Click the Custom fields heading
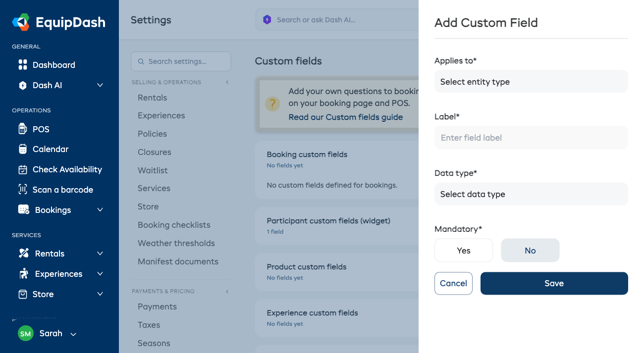Screen dimensions: 644x353 (x=288, y=61)
